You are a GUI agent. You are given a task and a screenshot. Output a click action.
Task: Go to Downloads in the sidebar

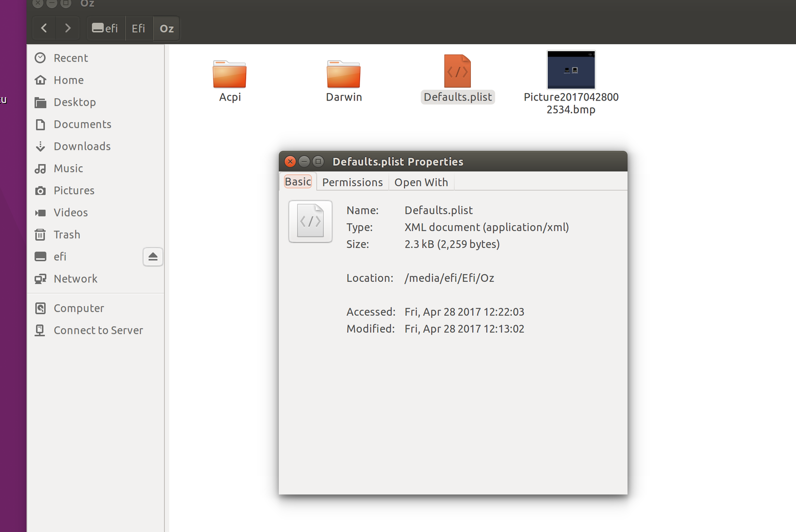pyautogui.click(x=82, y=146)
